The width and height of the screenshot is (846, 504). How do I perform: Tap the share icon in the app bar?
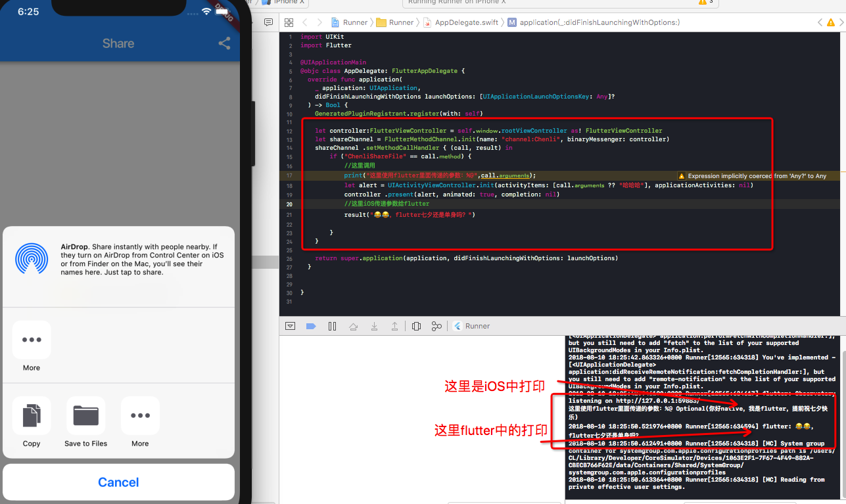coord(224,43)
